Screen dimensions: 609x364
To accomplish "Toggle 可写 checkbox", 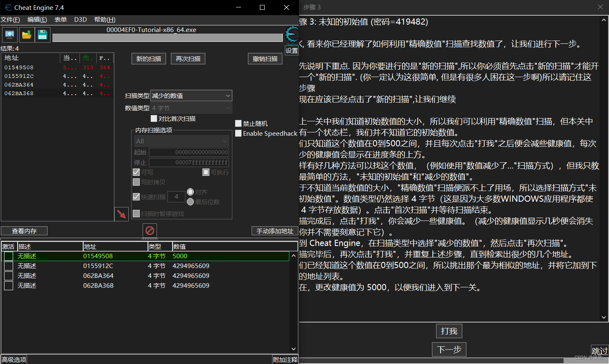I will click(x=136, y=172).
